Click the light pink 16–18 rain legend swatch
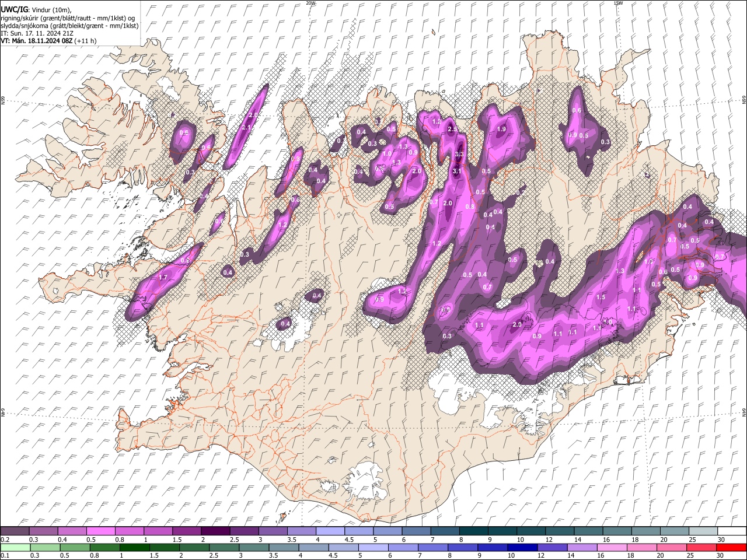 coord(612,547)
